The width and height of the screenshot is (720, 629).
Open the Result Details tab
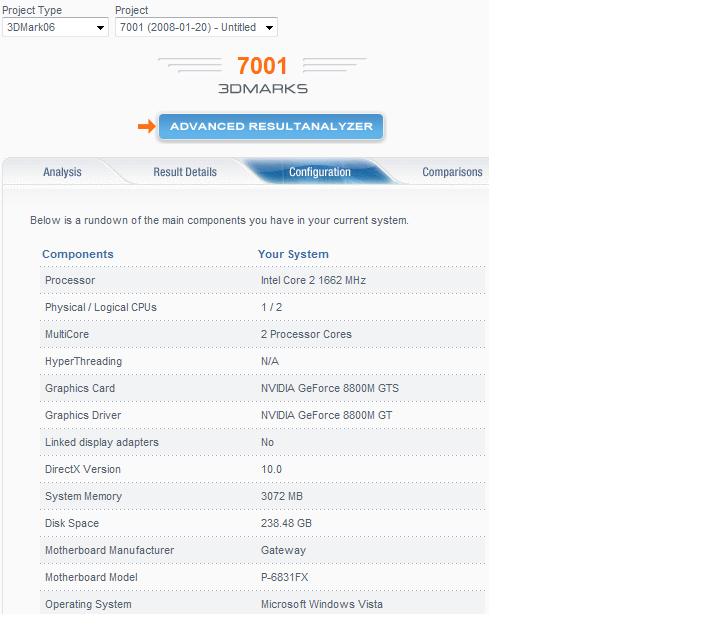coord(185,172)
